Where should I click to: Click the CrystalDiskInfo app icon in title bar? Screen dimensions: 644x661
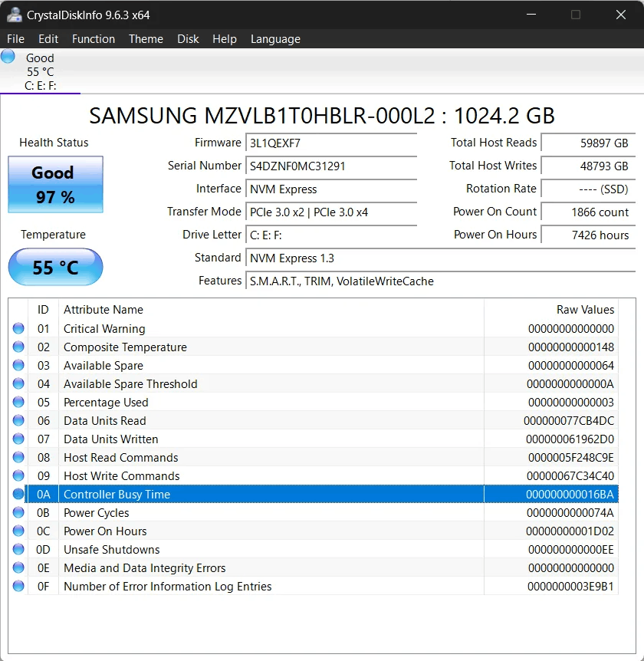pyautogui.click(x=14, y=15)
